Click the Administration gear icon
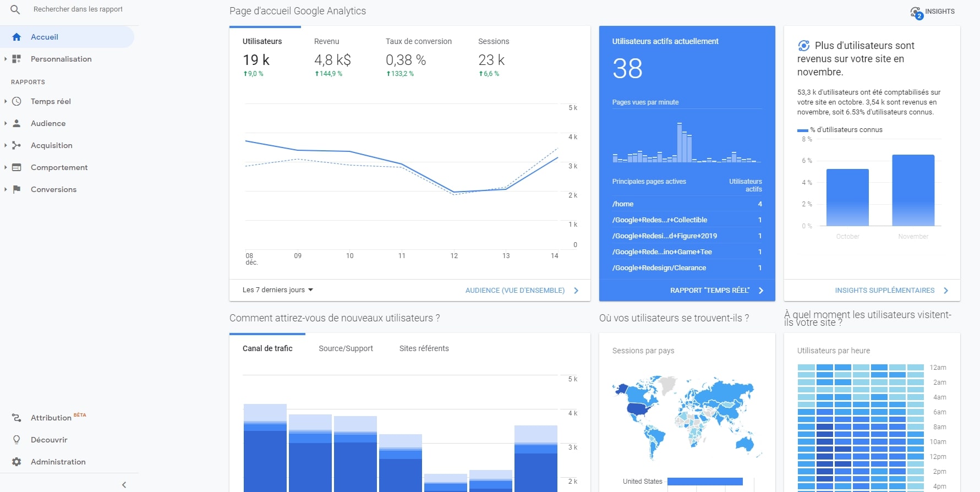 click(17, 462)
